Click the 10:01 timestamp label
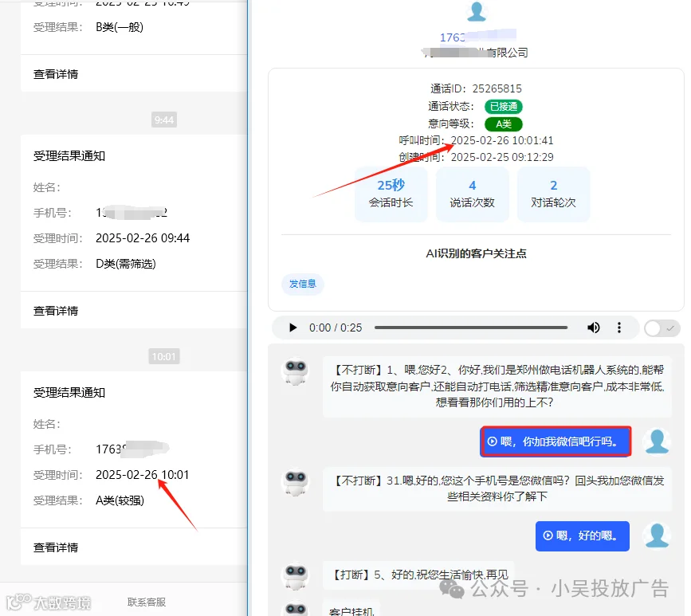 point(164,356)
